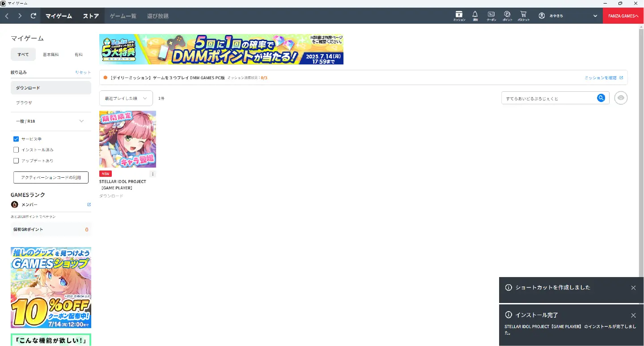Expand the account dropdown arrow
644x346 pixels.
pos(595,16)
